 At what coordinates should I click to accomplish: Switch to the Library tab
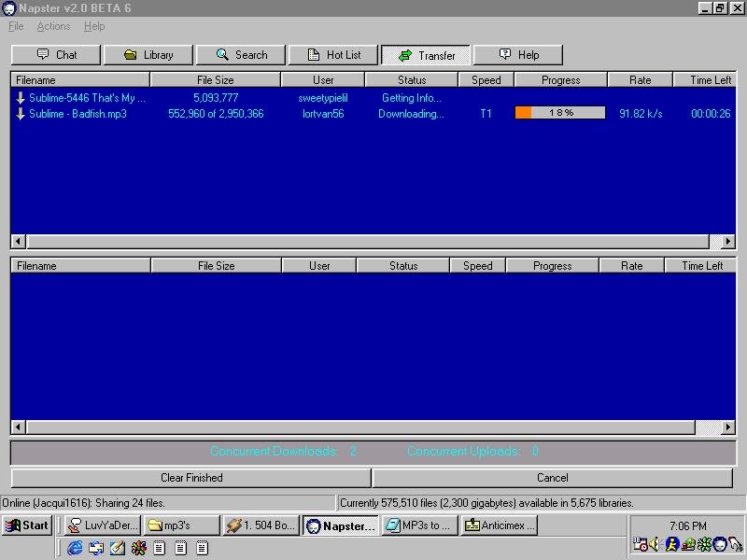148,55
